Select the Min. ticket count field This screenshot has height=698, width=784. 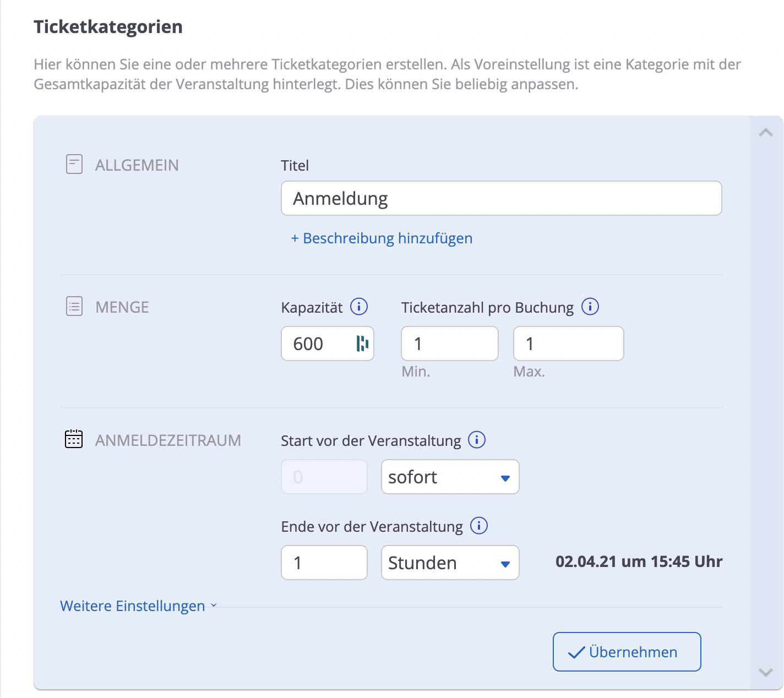coord(449,343)
